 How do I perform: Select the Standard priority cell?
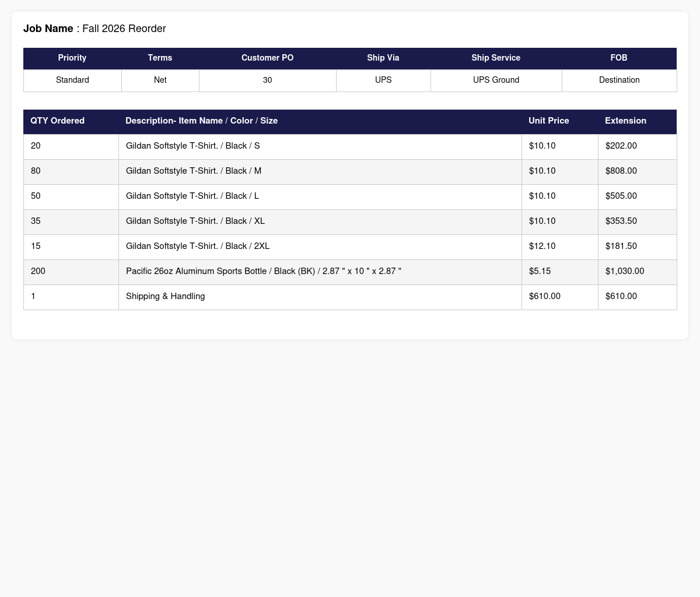[72, 80]
